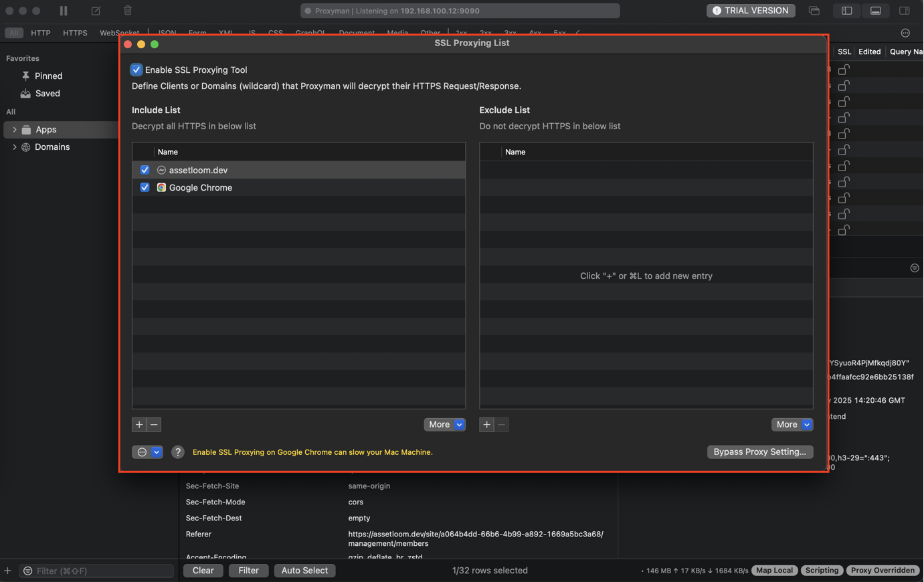Click the topmost SSL lock icon
Viewport: 924px width, 582px height.
[x=844, y=70]
